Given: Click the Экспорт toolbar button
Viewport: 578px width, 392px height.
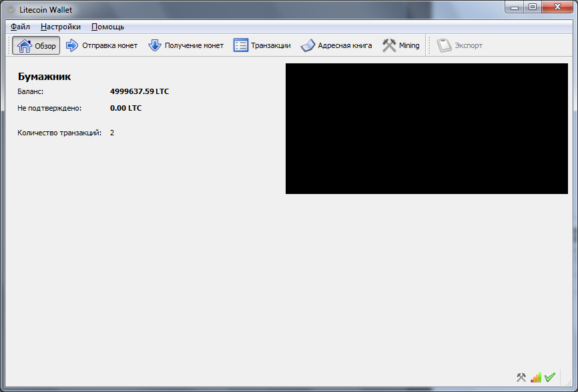Looking at the screenshot, I should (460, 45).
